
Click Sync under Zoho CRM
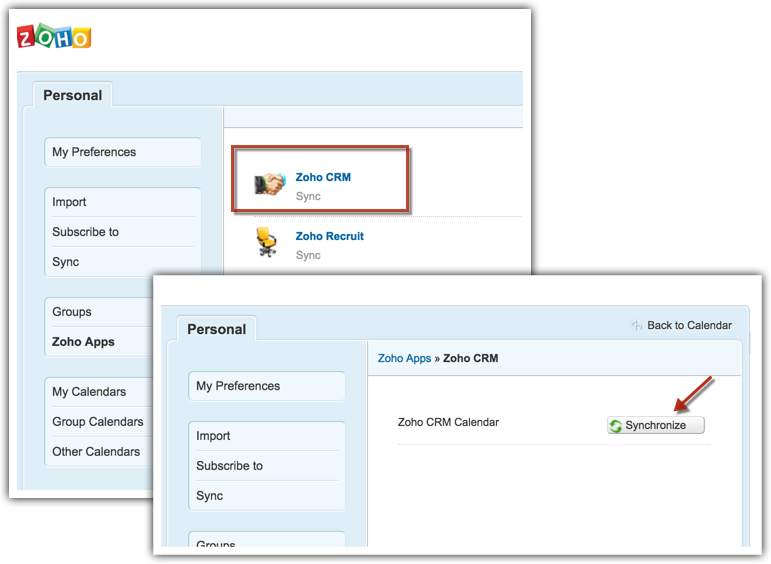[x=308, y=196]
